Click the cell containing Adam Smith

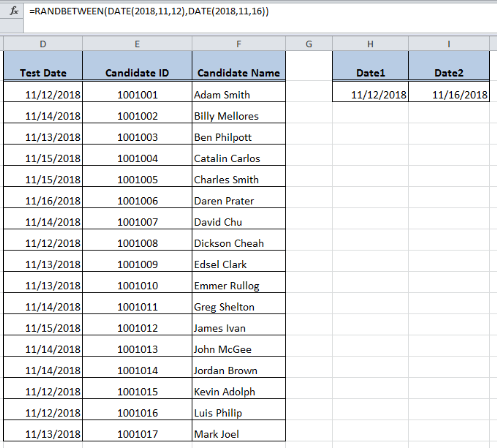[x=239, y=92]
